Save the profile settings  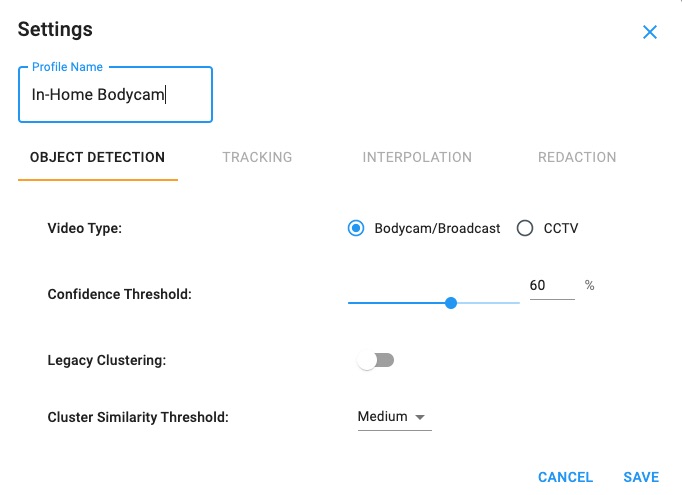pyautogui.click(x=641, y=477)
